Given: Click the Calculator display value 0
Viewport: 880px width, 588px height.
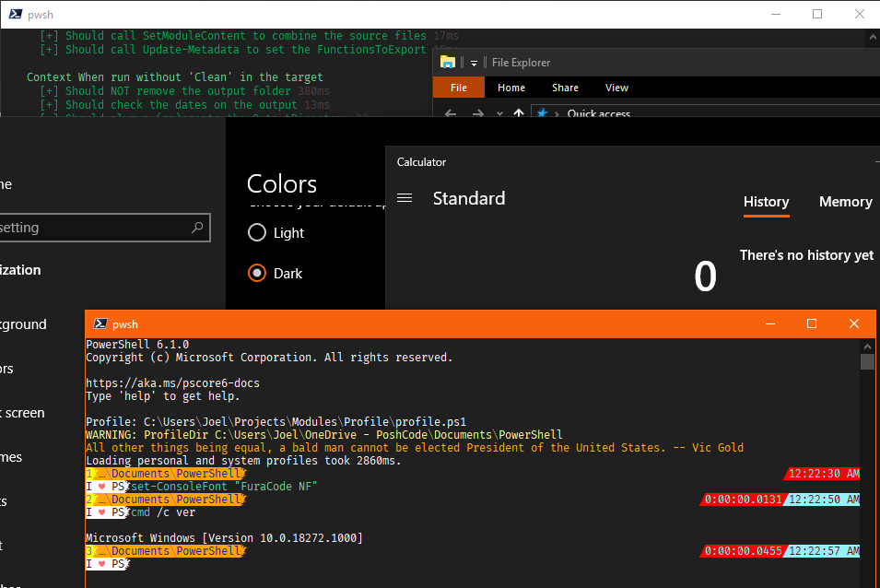Looking at the screenshot, I should click(706, 276).
